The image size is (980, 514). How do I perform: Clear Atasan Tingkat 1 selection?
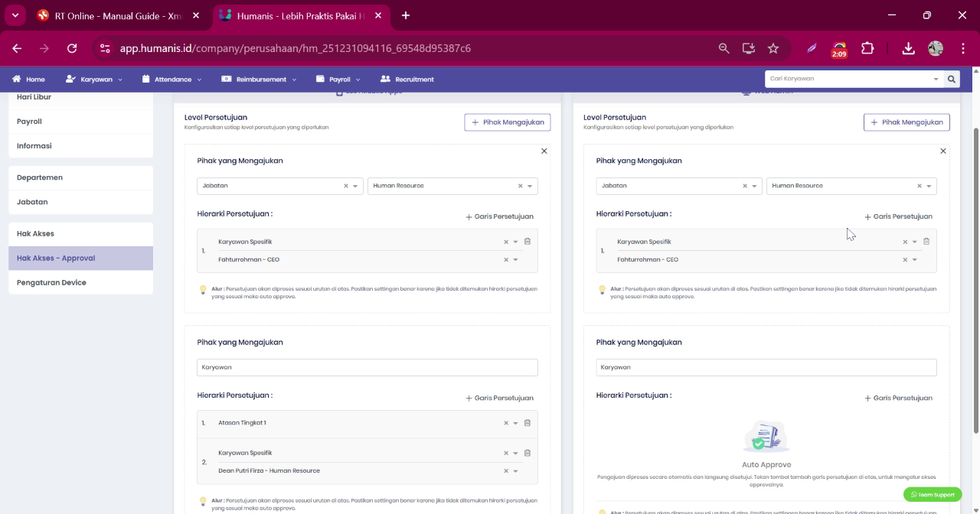pyautogui.click(x=506, y=423)
